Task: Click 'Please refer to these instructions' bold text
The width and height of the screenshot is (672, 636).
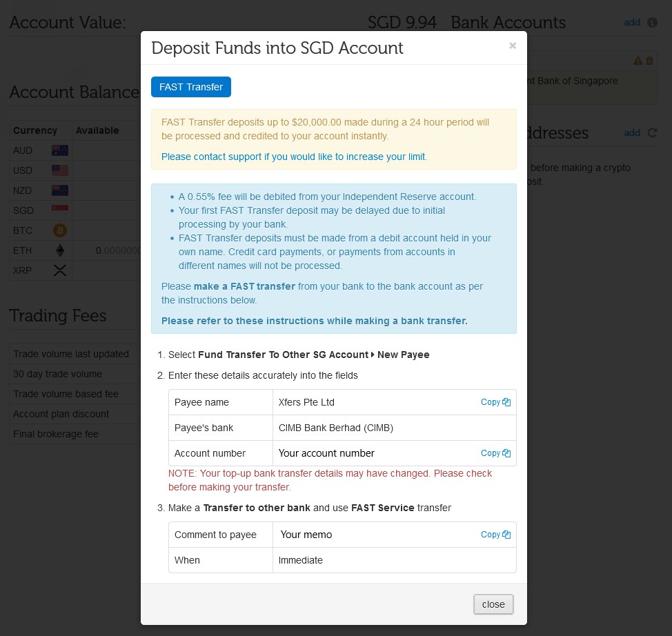Action: [x=314, y=321]
